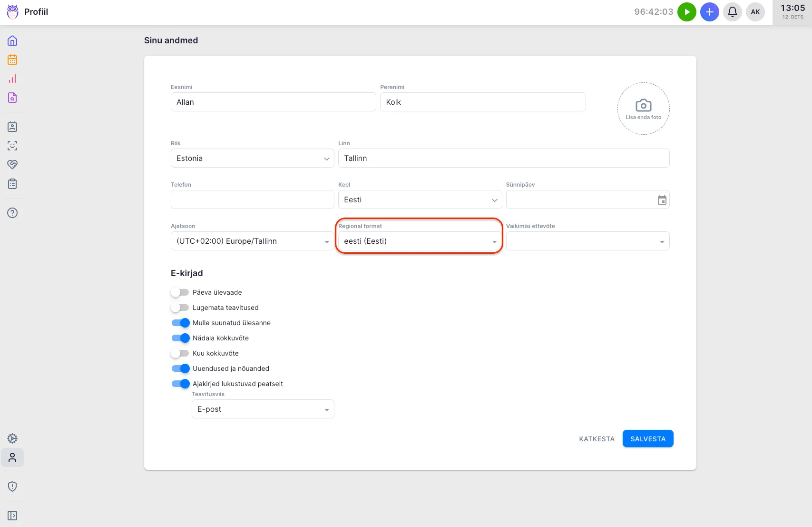This screenshot has height=527, width=812.
Task: Click the shield alert icon in sidebar
Action: click(12, 486)
